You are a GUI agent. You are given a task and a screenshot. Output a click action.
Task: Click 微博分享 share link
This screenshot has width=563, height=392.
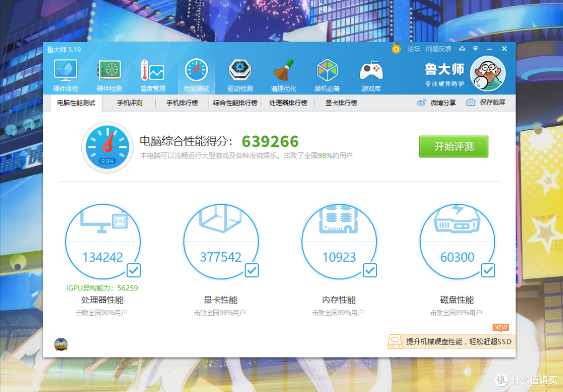443,103
